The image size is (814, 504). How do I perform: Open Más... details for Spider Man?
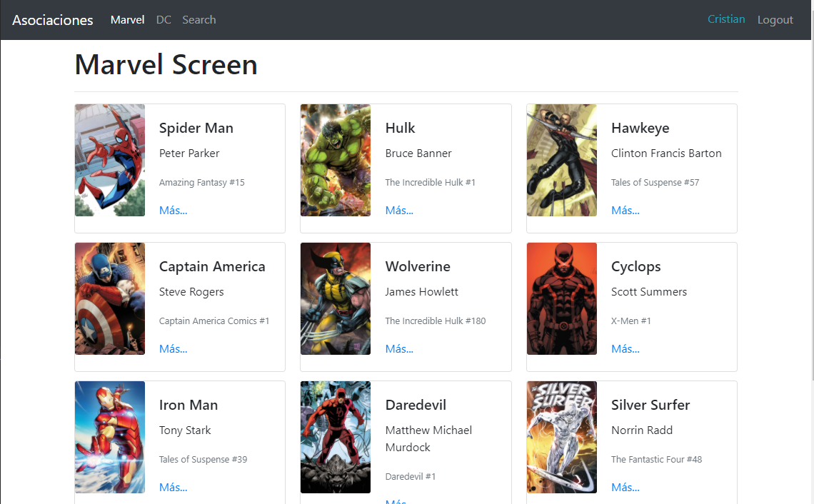pyautogui.click(x=173, y=210)
